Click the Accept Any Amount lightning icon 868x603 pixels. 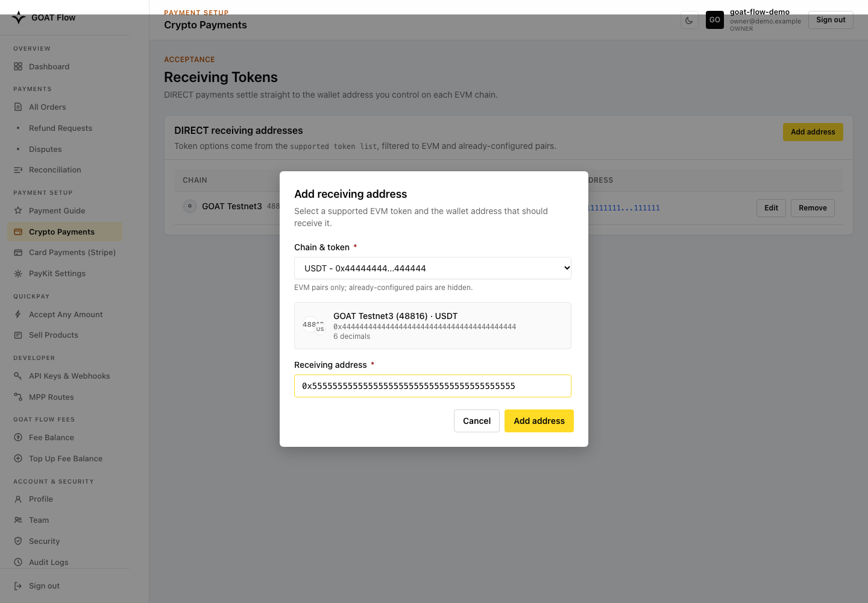18,315
